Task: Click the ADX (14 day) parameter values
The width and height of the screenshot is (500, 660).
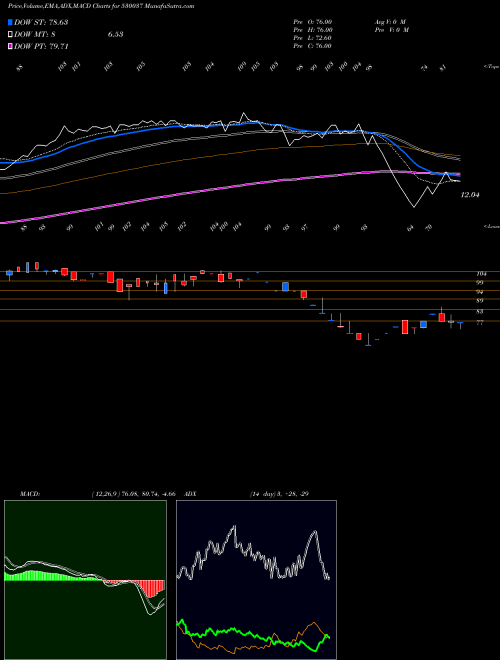Action: tap(279, 494)
